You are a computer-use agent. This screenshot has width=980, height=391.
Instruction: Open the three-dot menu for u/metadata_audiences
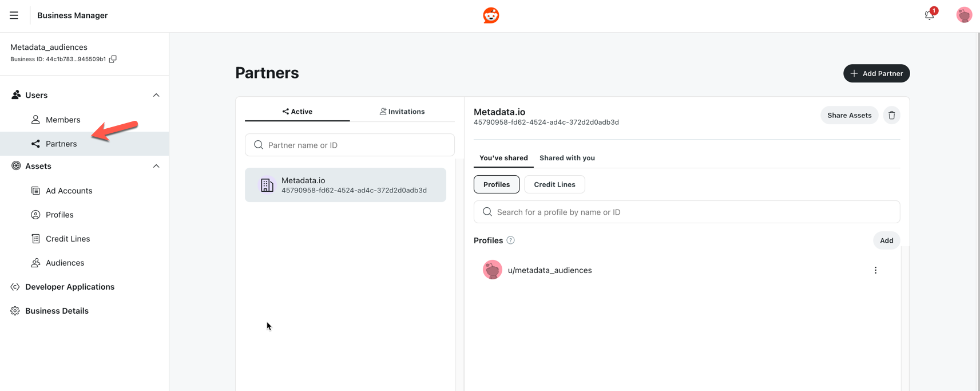click(x=875, y=270)
